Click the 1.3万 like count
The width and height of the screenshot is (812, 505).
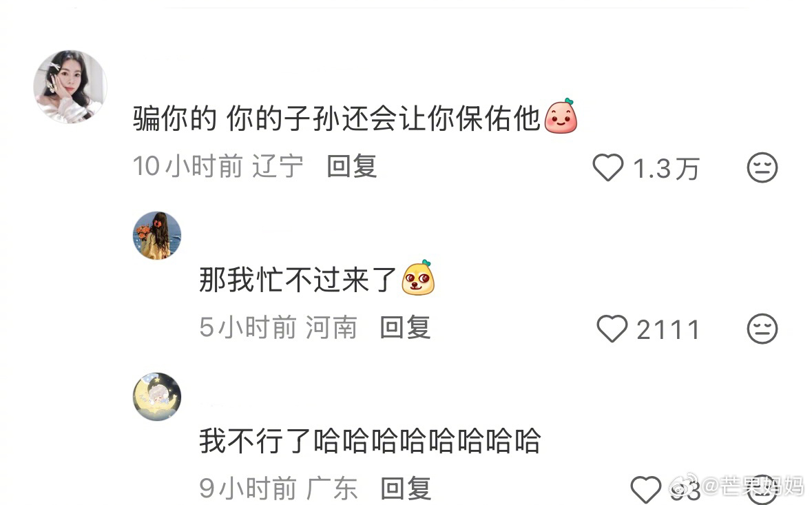[667, 169]
